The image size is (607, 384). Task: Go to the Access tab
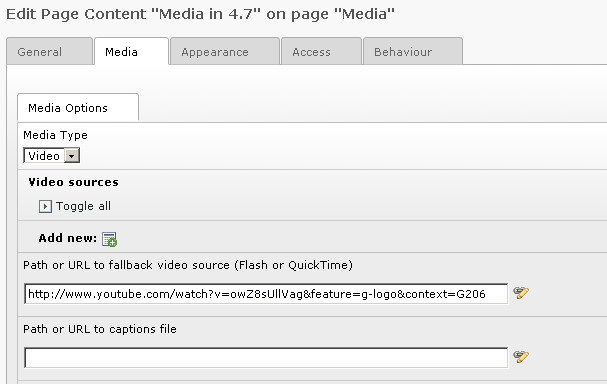point(321,51)
